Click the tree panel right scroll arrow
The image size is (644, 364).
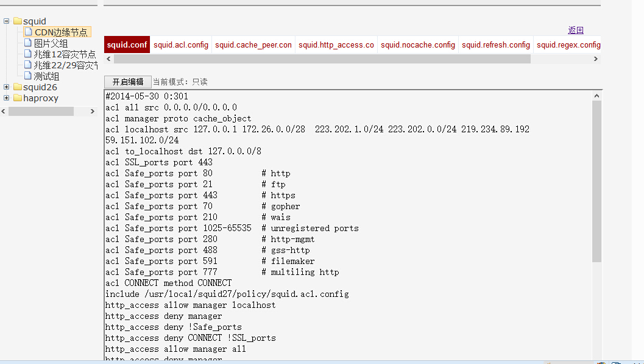(x=93, y=112)
